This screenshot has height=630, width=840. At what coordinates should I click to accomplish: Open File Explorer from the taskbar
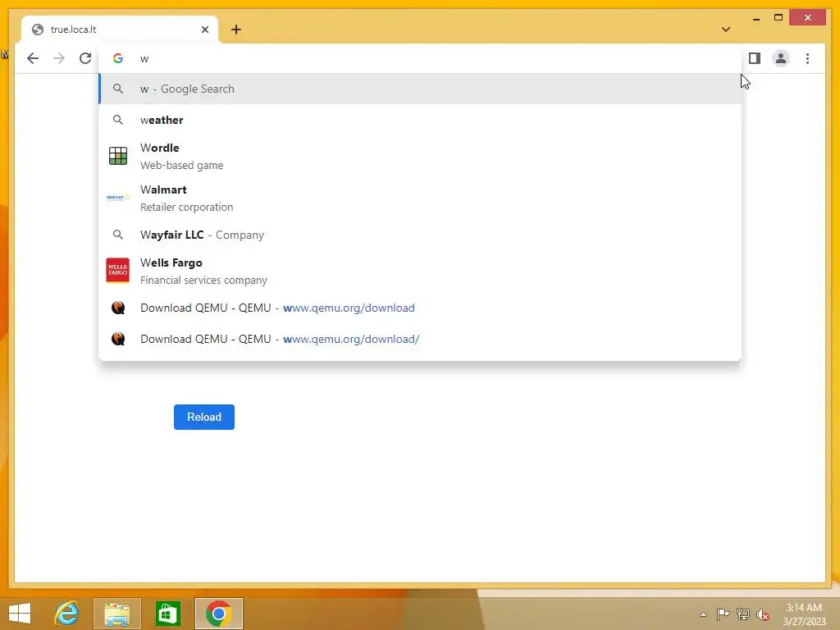point(117,614)
